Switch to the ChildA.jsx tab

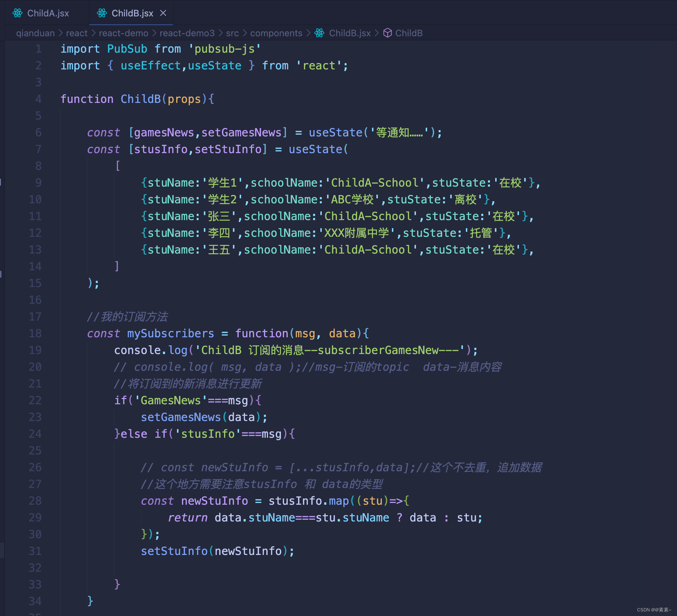coord(48,13)
